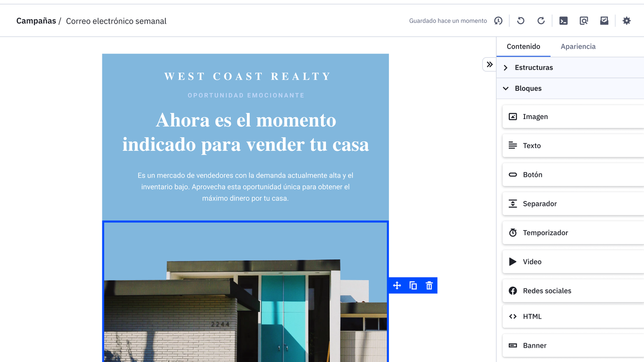Collapse the Bloques section
This screenshot has height=362, width=644.
tap(528, 88)
